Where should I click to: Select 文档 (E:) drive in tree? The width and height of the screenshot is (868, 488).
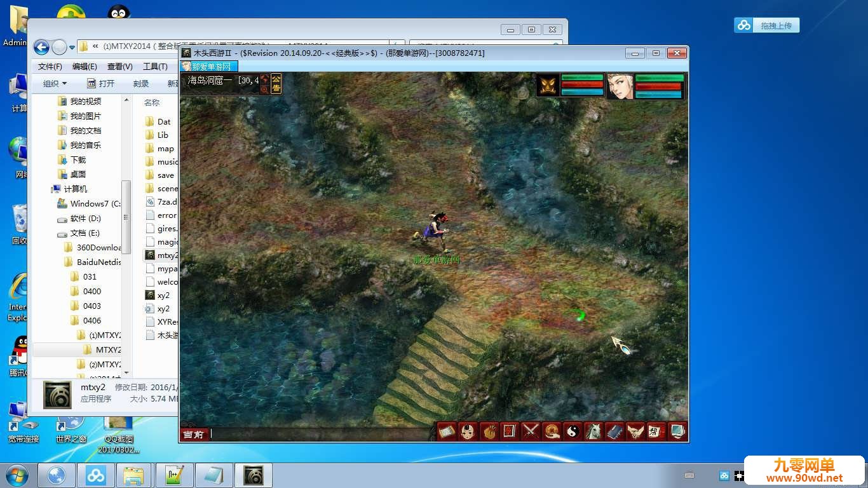[x=78, y=233]
